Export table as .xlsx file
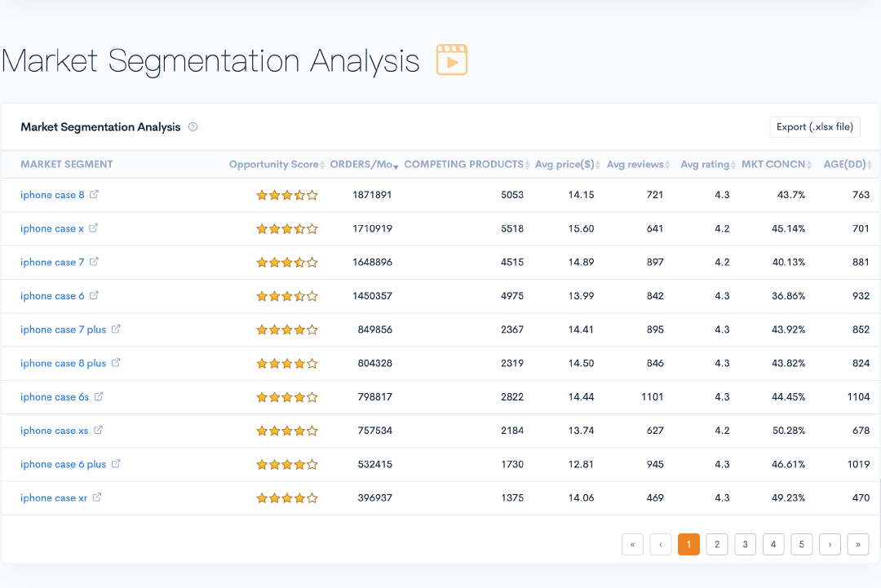Image resolution: width=881 pixels, height=588 pixels. pyautogui.click(x=815, y=127)
